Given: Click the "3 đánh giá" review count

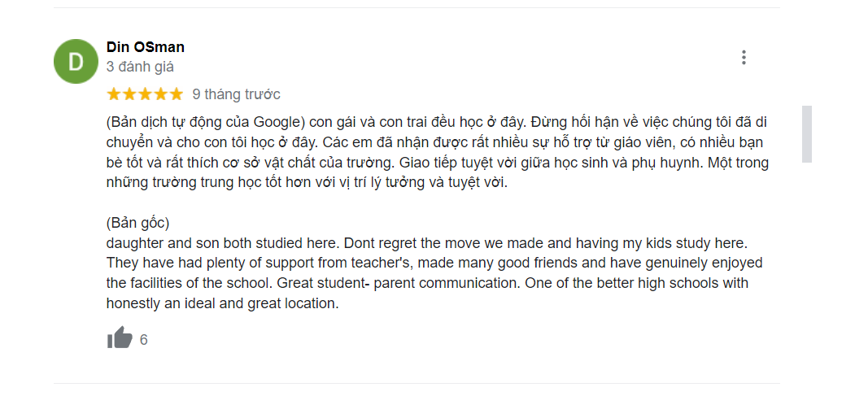Looking at the screenshot, I should pos(140,67).
